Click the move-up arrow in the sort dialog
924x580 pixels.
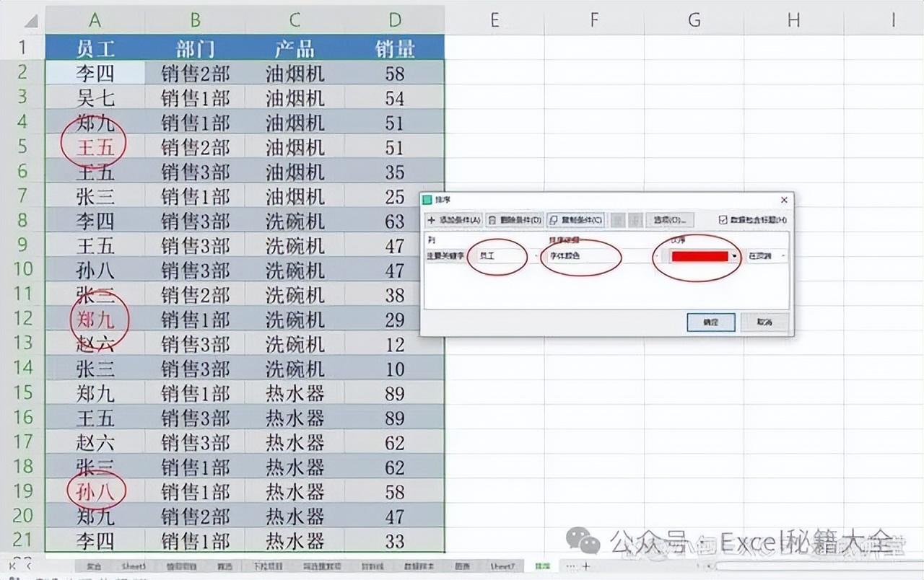pyautogui.click(x=618, y=219)
